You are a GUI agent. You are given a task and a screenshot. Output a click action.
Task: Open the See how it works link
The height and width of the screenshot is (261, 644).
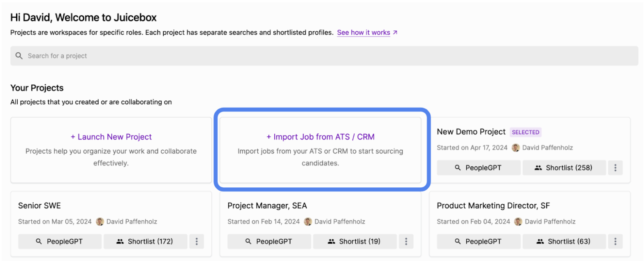pos(364,33)
